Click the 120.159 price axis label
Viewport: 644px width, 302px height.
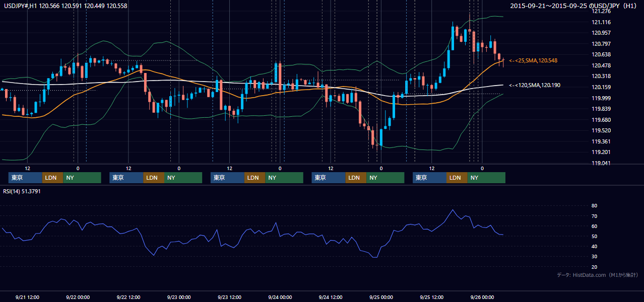coord(602,87)
